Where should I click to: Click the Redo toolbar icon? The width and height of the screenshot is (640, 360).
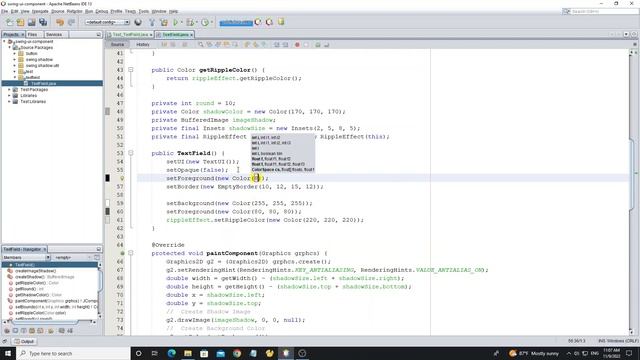click(71, 22)
